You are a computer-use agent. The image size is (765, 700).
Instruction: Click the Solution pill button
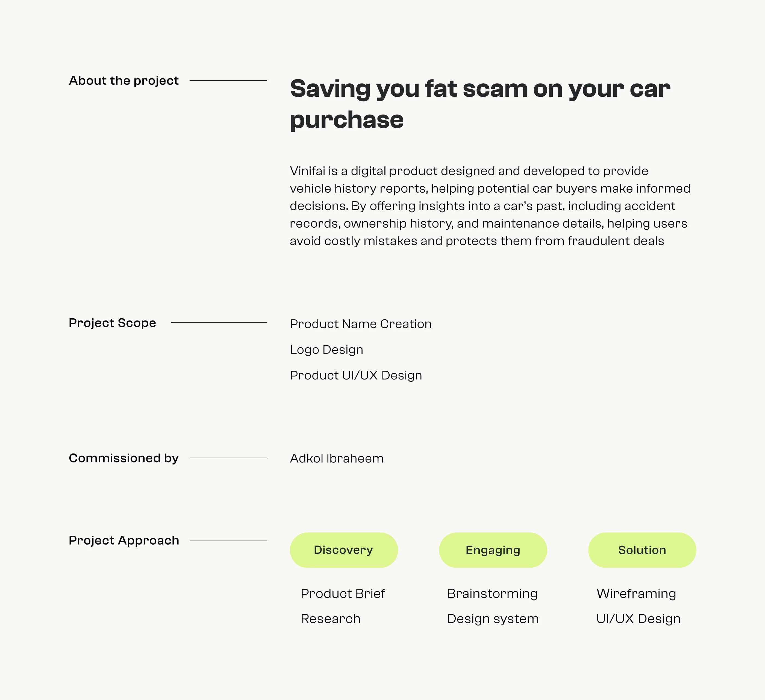642,550
